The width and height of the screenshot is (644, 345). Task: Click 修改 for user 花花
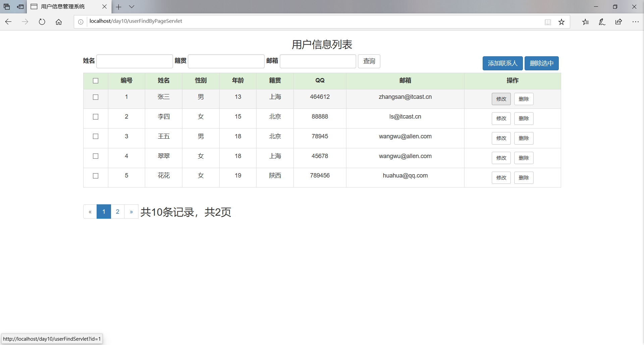pos(501,178)
